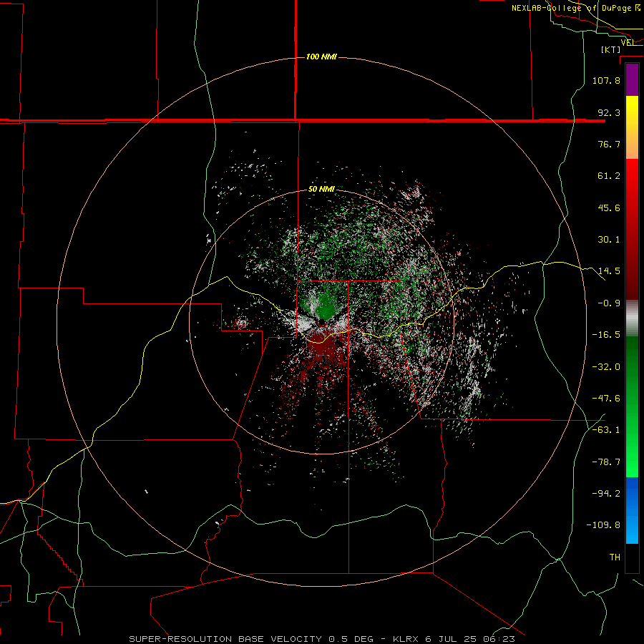Click the SUPER-RESOLUTION BASE VELOCITY caption text
Screen dimensions: 644x644
225,639
